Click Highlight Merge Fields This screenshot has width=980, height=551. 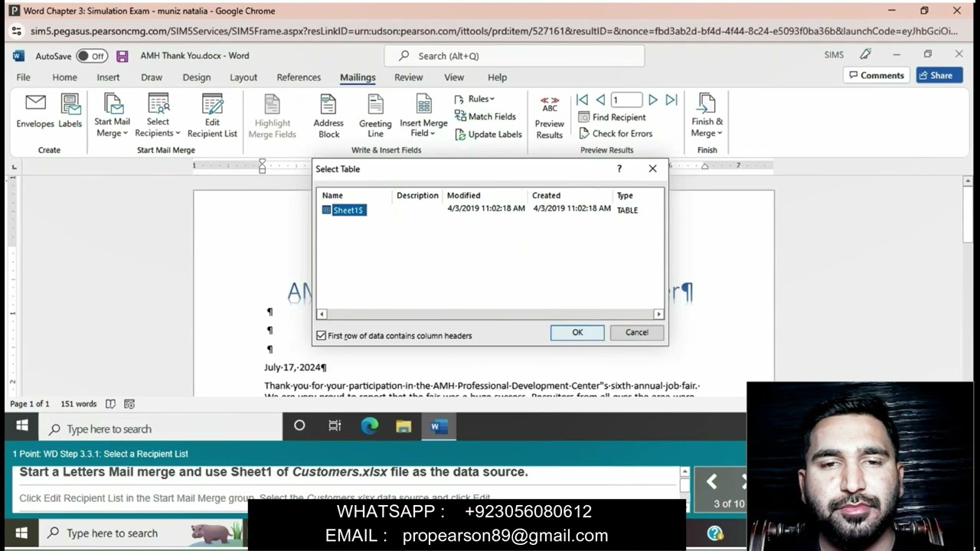click(x=273, y=116)
